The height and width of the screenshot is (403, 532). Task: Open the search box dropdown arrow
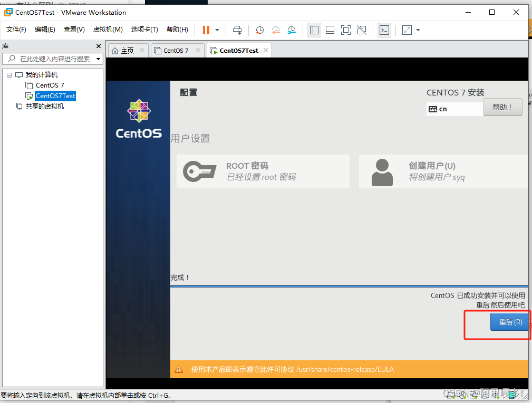tap(97, 59)
